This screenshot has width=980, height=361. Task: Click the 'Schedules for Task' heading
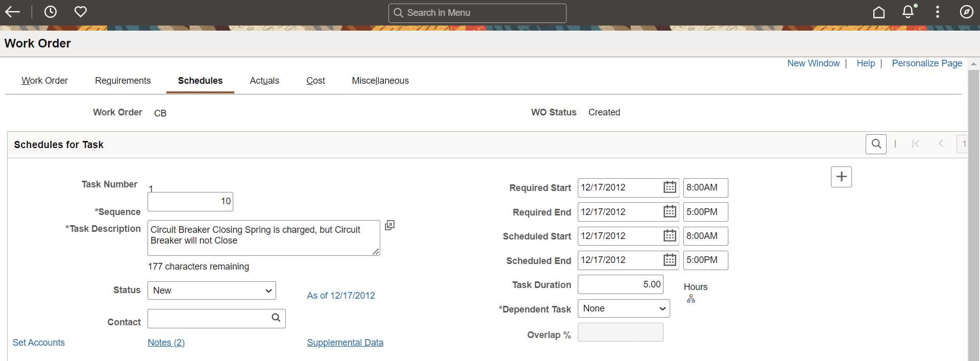tap(59, 145)
